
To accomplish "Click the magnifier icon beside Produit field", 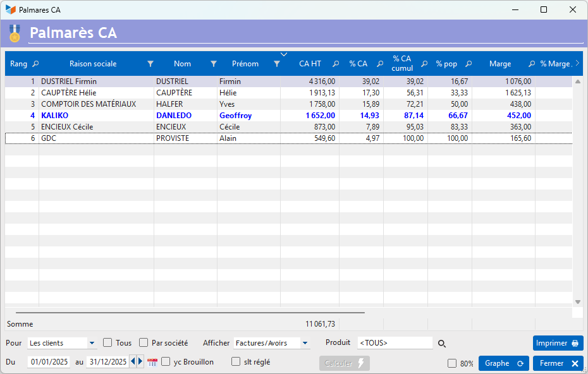I will tap(442, 344).
